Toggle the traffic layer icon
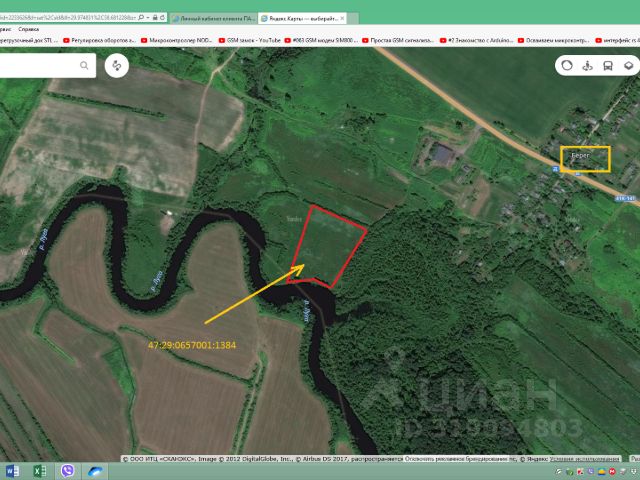 click(567, 65)
